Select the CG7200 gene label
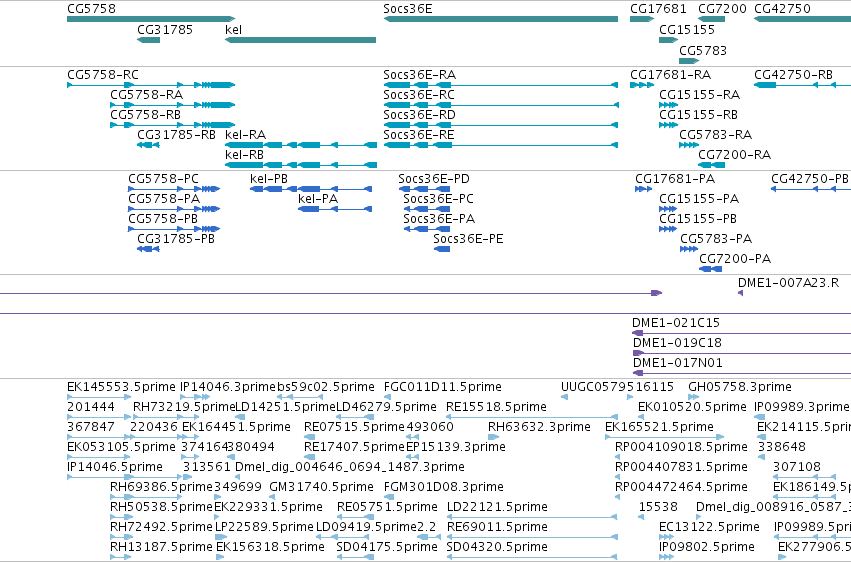This screenshot has width=851, height=562. 722,9
